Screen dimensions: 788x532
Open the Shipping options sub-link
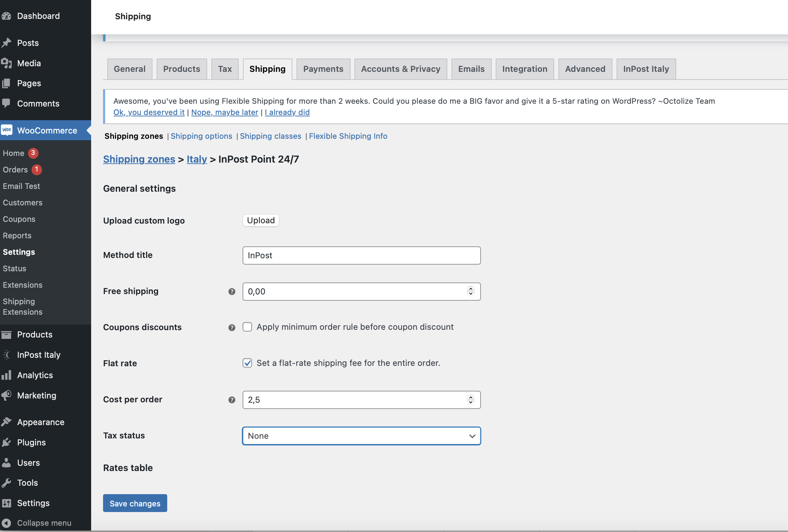pyautogui.click(x=202, y=136)
